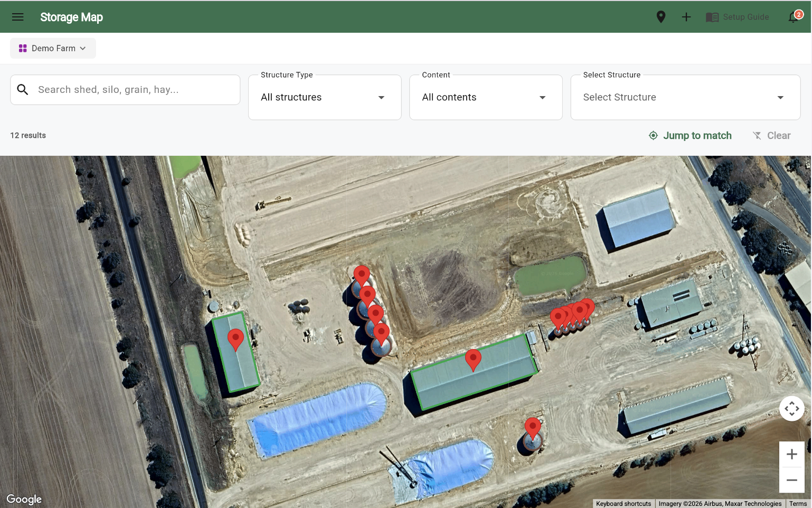
Task: Expand the Demo Farm selector
Action: click(x=53, y=48)
